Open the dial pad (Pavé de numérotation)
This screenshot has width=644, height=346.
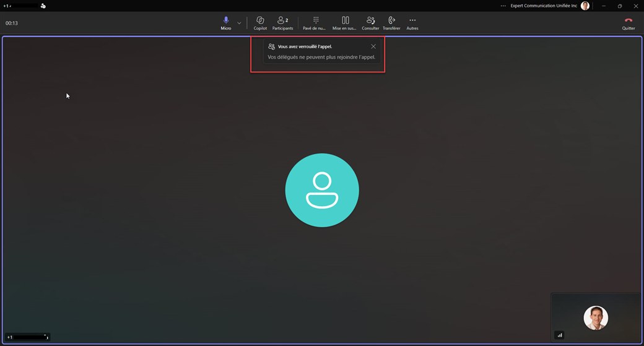pos(314,23)
